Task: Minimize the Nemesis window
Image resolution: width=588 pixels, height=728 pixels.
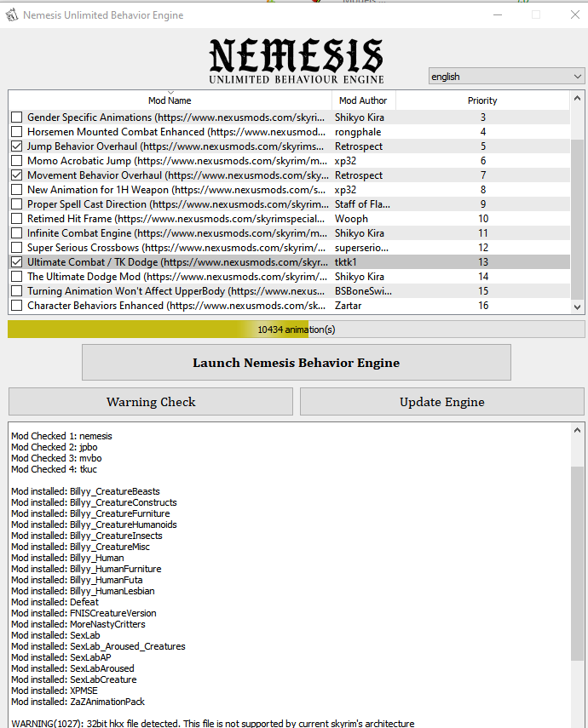Action: pyautogui.click(x=498, y=14)
